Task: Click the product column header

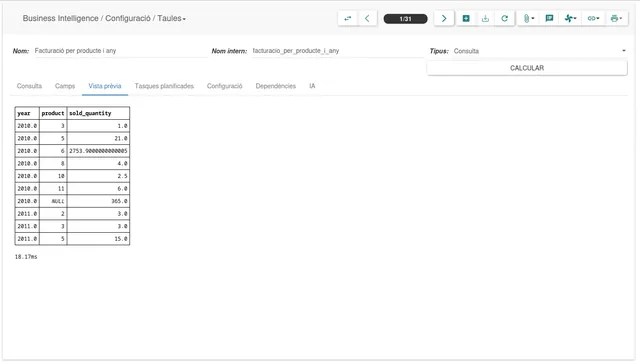Action: (x=53, y=113)
